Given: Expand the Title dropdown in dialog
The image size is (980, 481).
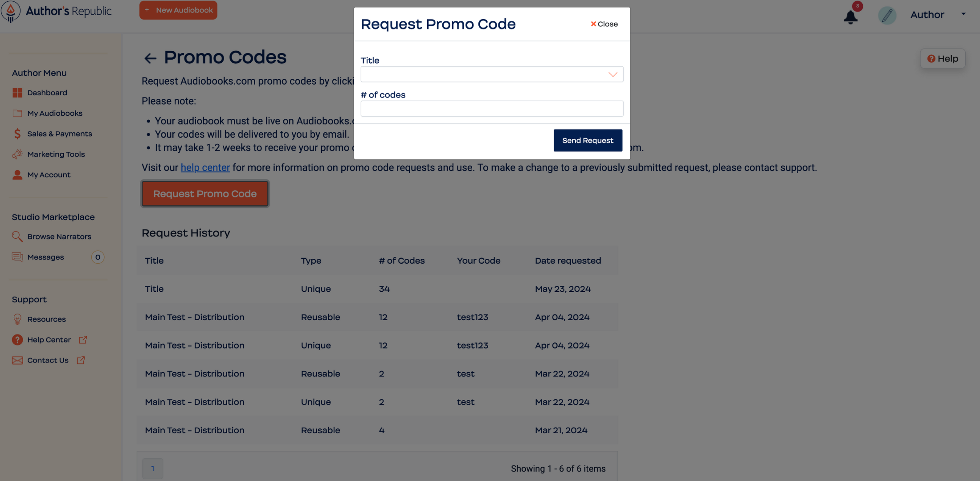Looking at the screenshot, I should click(x=492, y=74).
